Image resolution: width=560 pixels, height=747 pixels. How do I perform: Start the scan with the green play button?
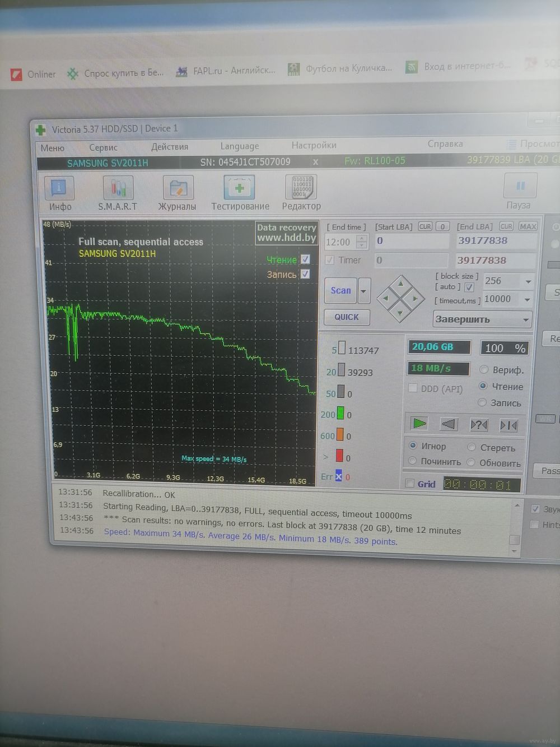419,424
